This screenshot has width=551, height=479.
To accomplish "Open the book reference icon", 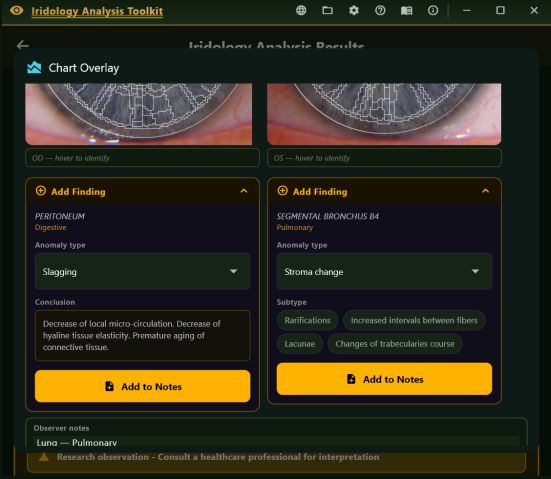I will [x=407, y=11].
